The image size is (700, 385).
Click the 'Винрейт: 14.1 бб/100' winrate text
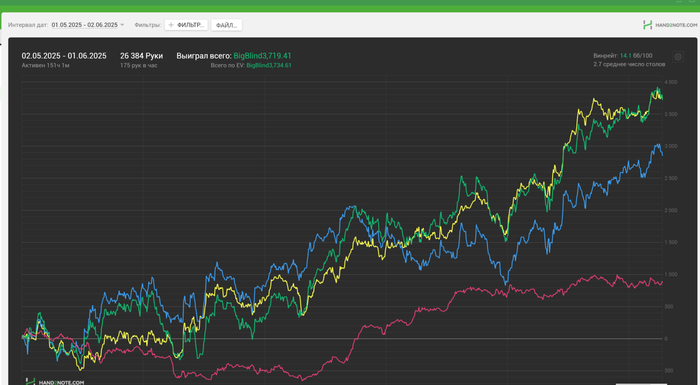(622, 56)
